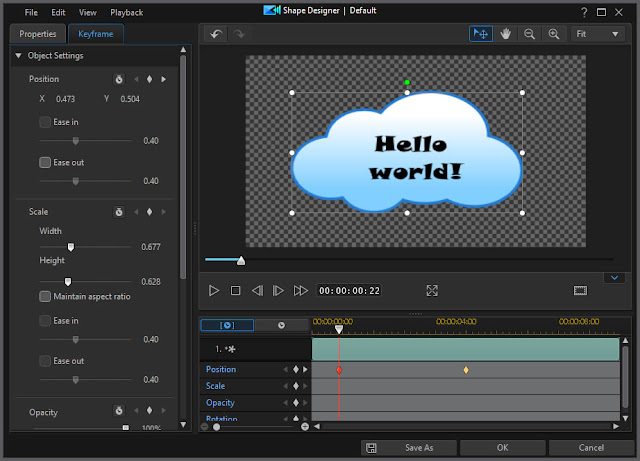Click the zoom out magnifier
The width and height of the screenshot is (640, 461).
(x=529, y=34)
